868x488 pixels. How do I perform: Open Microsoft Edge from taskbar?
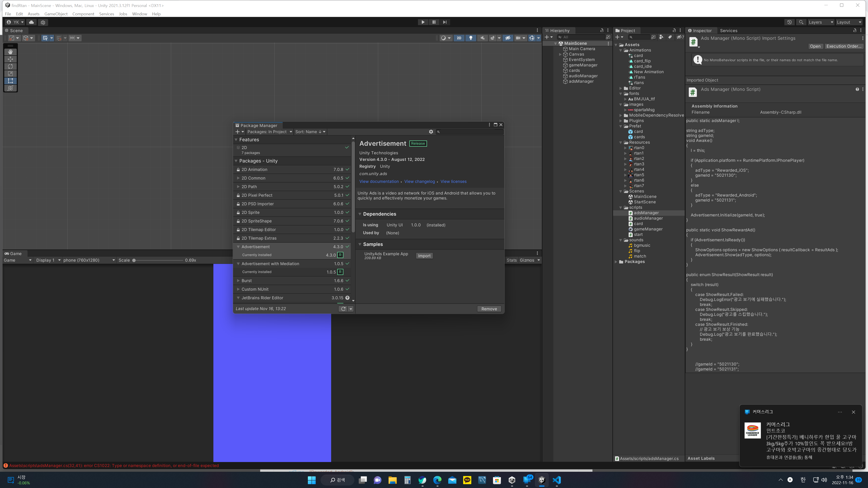pyautogui.click(x=437, y=480)
